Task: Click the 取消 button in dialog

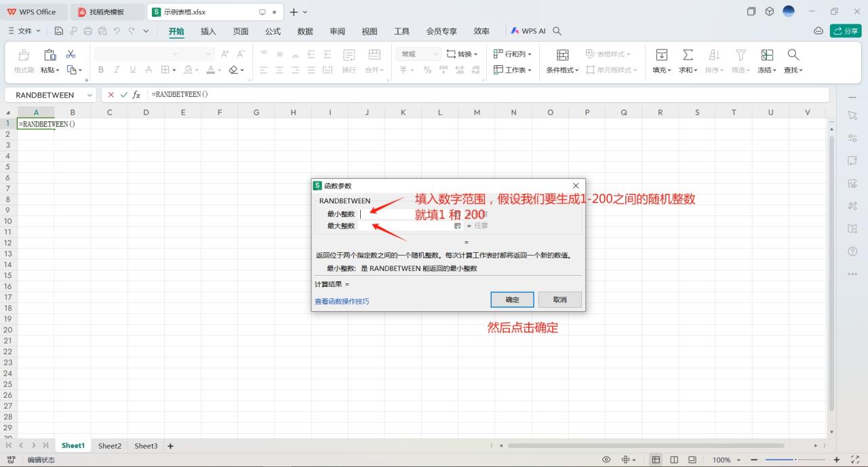Action: point(559,300)
